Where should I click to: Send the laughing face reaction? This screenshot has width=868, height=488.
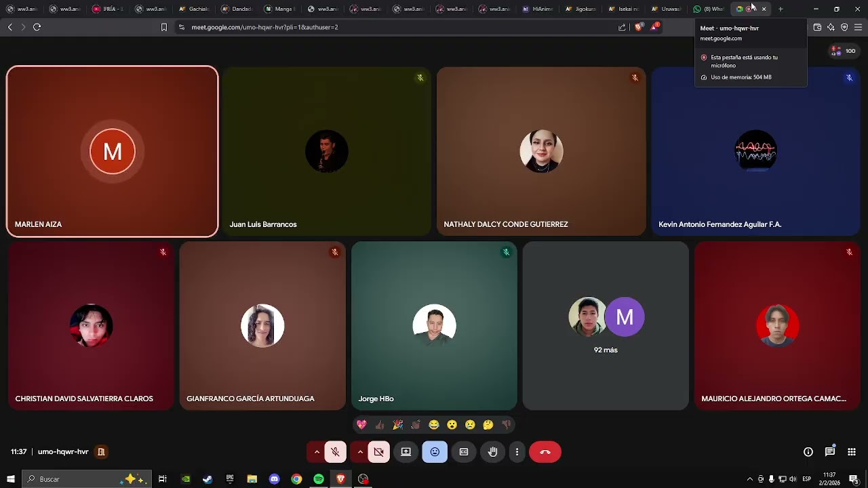(434, 425)
